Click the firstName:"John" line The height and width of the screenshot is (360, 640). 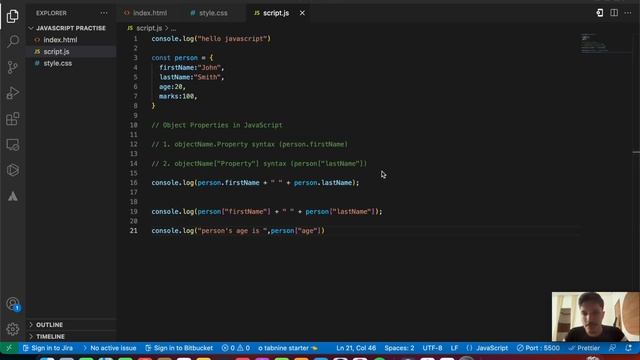pyautogui.click(x=192, y=68)
